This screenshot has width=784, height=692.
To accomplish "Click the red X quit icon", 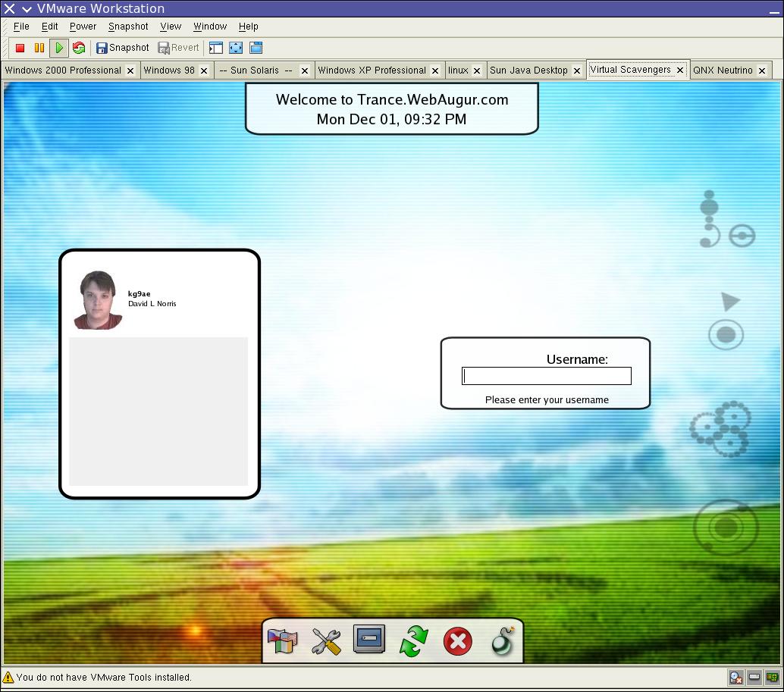I will (x=457, y=641).
